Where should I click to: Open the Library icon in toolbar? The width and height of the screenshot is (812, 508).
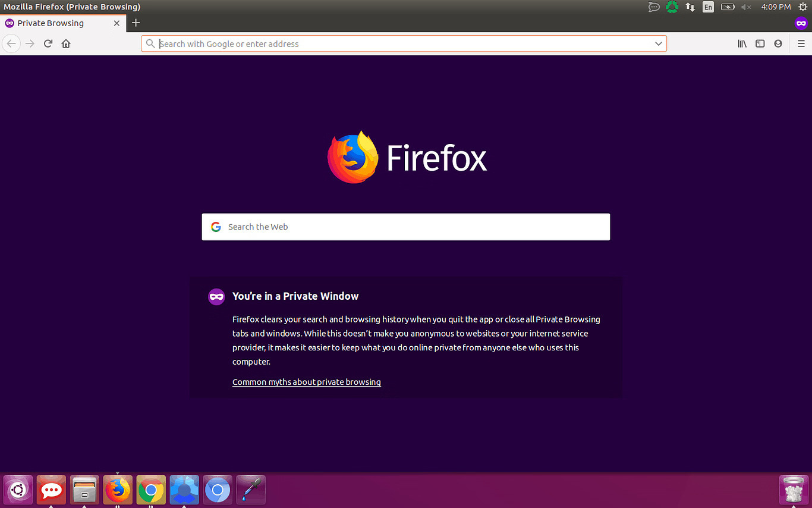[742, 43]
